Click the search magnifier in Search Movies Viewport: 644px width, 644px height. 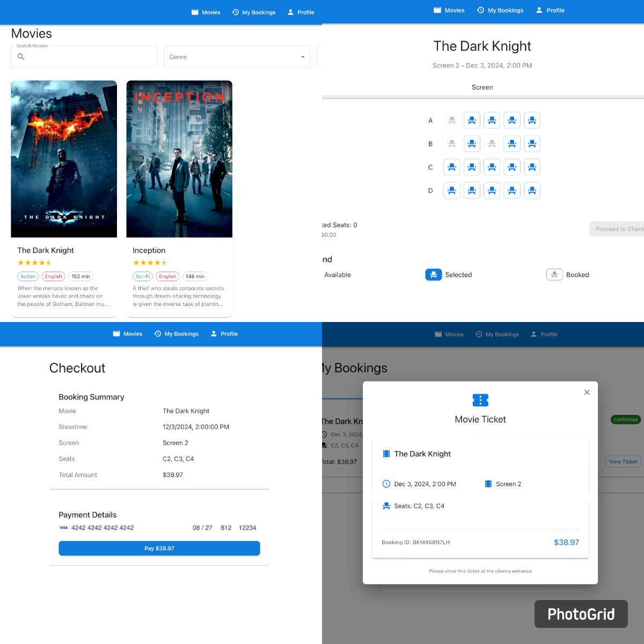pyautogui.click(x=21, y=57)
